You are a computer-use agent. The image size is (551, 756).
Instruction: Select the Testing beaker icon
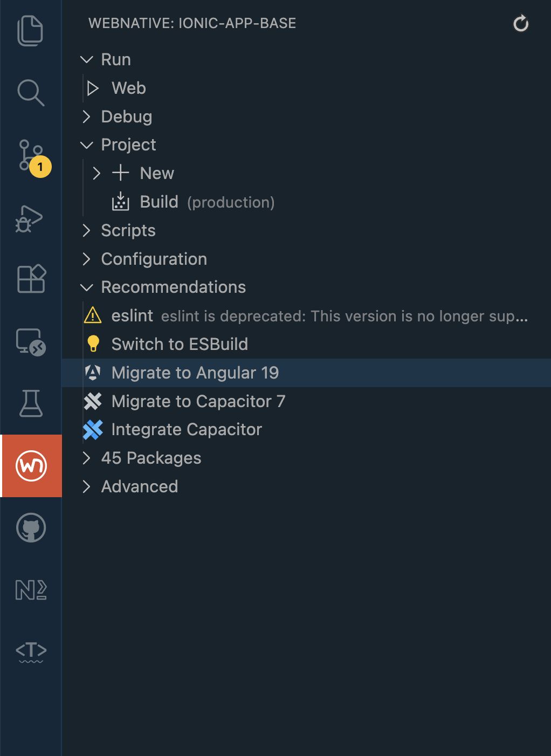pos(31,403)
